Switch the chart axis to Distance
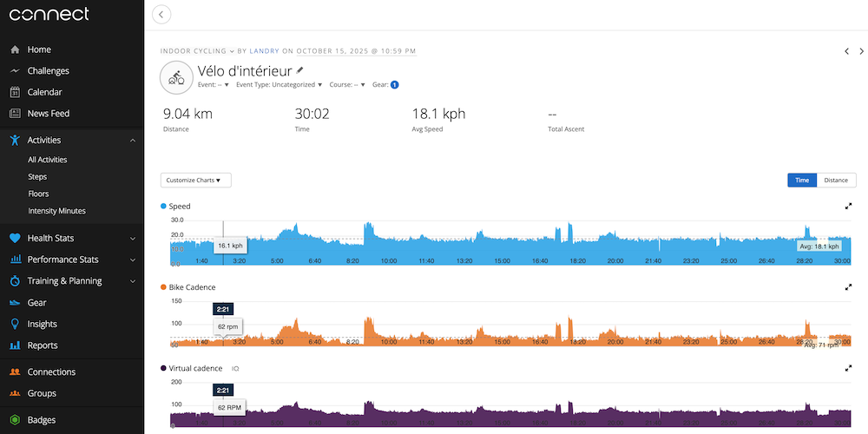868x434 pixels. [x=836, y=181]
